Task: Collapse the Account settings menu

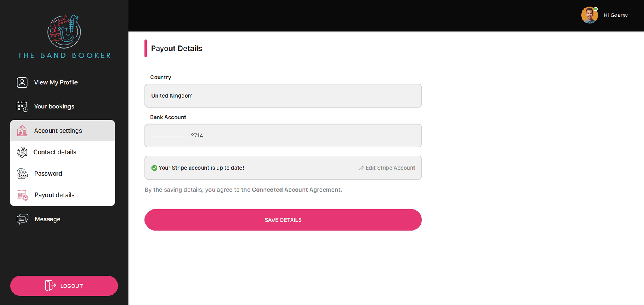Action: 62,131
